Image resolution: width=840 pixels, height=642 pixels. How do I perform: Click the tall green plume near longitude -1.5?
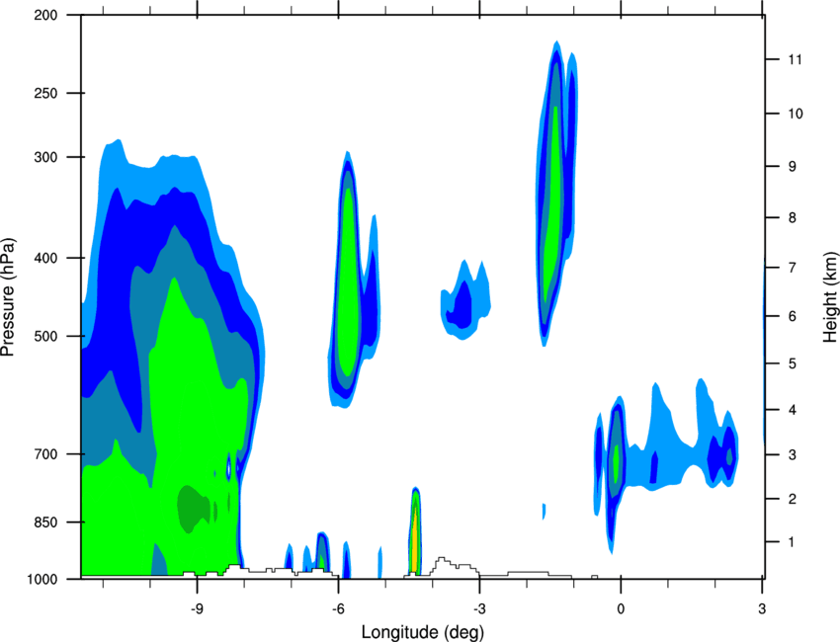tap(551, 203)
